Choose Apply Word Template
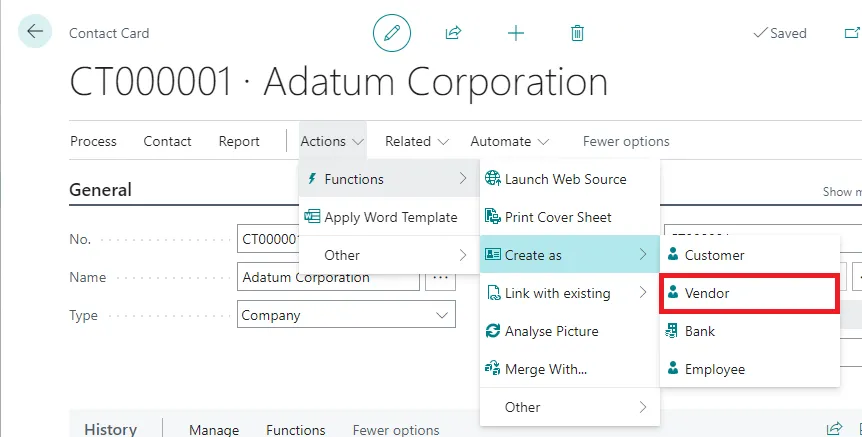Image resolution: width=862 pixels, height=437 pixels. pyautogui.click(x=389, y=217)
